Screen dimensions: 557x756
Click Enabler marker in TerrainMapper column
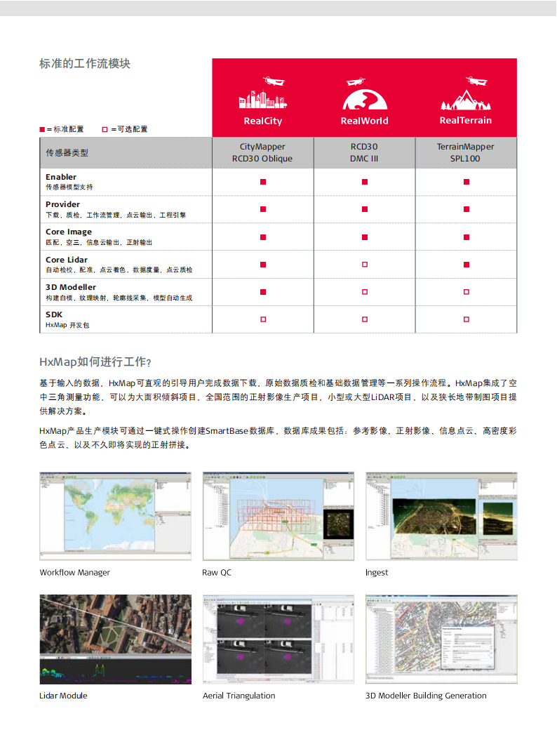point(467,182)
